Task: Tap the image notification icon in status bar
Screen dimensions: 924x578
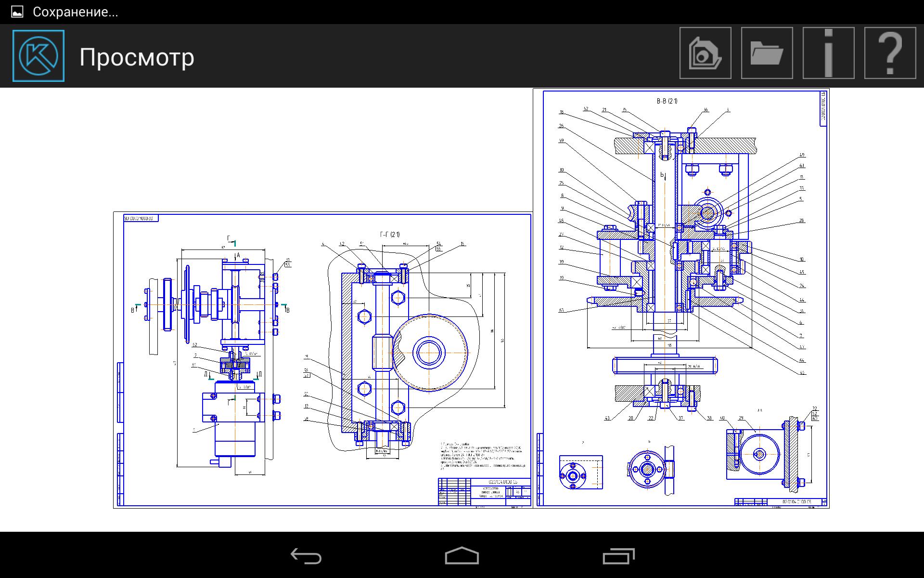Action: point(17,12)
